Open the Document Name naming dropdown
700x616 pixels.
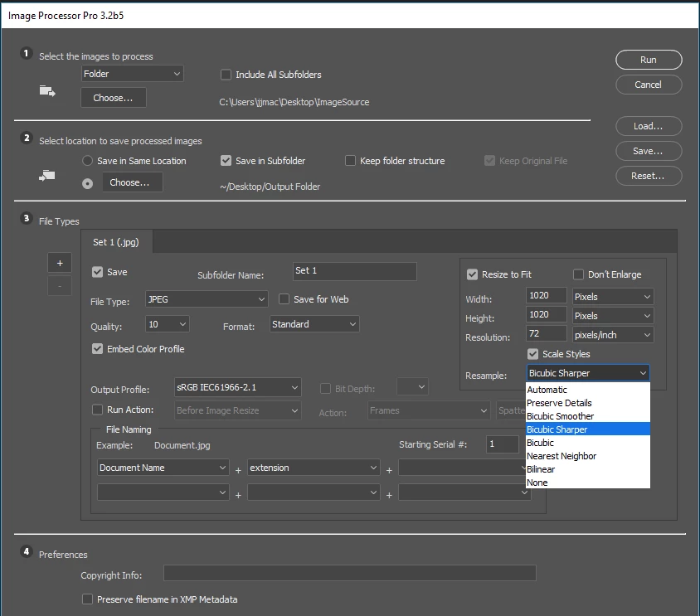163,468
